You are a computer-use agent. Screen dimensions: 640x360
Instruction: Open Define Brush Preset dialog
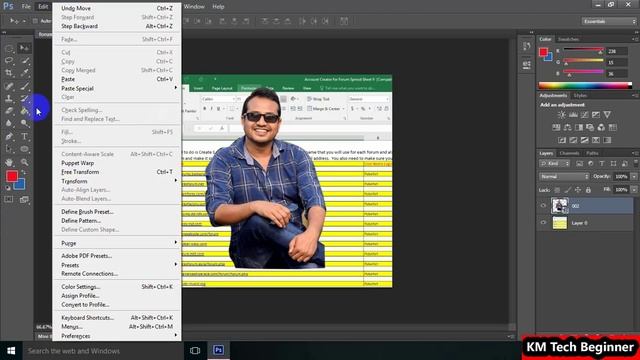[117, 211]
